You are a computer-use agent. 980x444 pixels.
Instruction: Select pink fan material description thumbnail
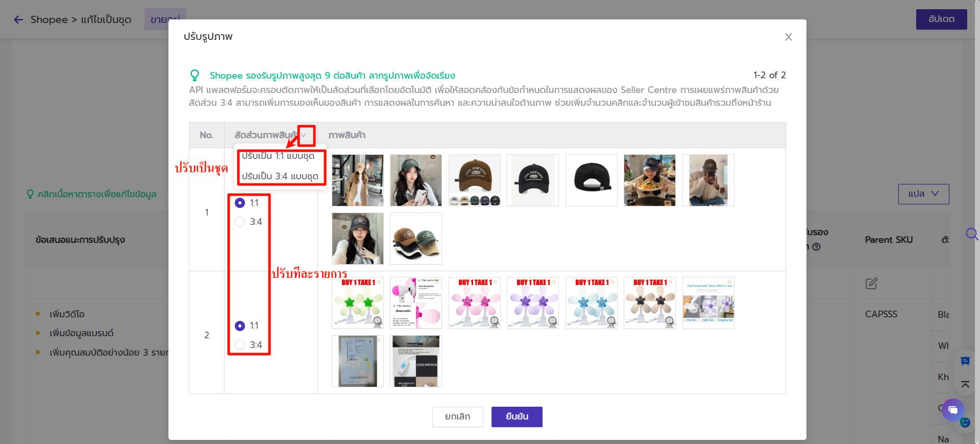click(416, 303)
